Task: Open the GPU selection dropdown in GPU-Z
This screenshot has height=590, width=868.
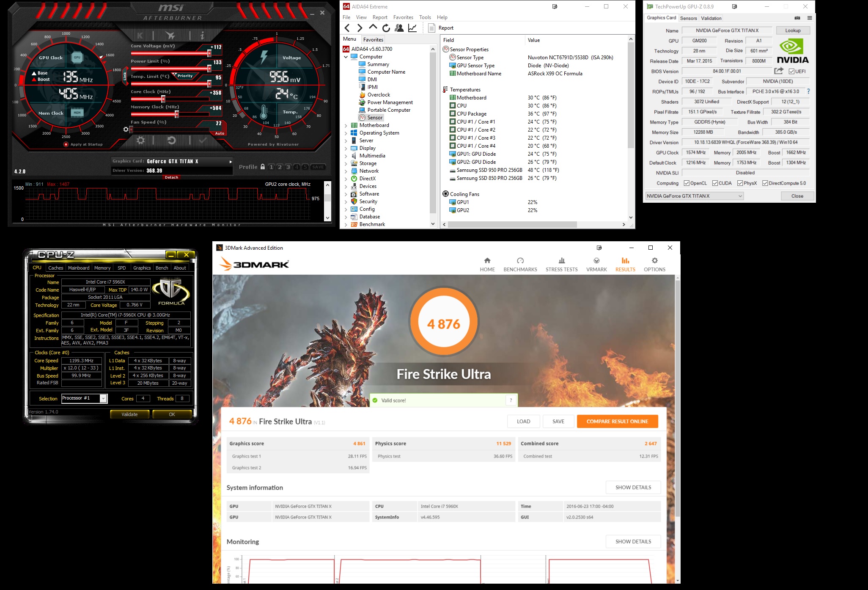Action: [x=695, y=196]
